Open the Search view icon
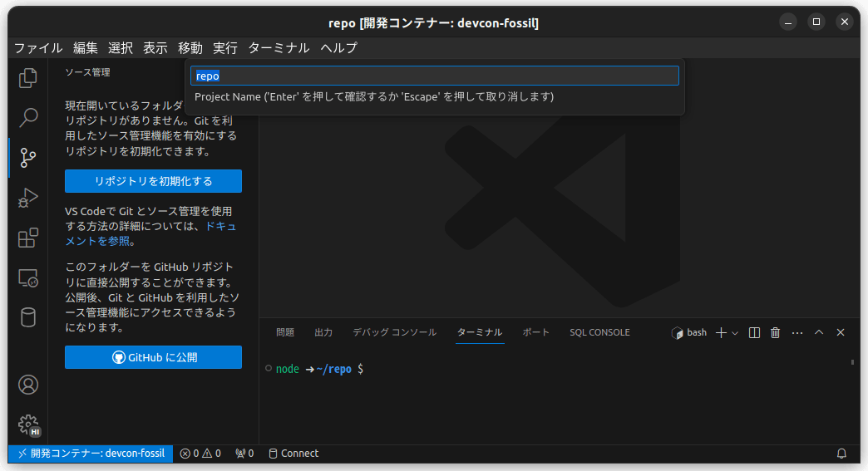Screen dimensions: 868x471 (x=27, y=117)
